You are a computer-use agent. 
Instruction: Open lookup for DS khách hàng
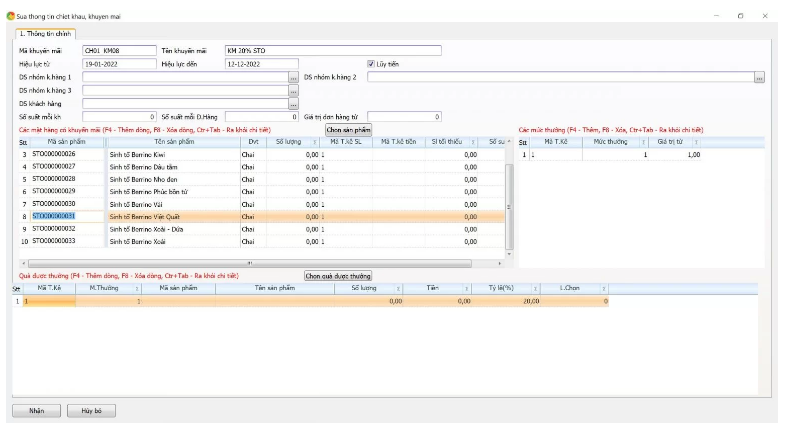click(x=293, y=104)
